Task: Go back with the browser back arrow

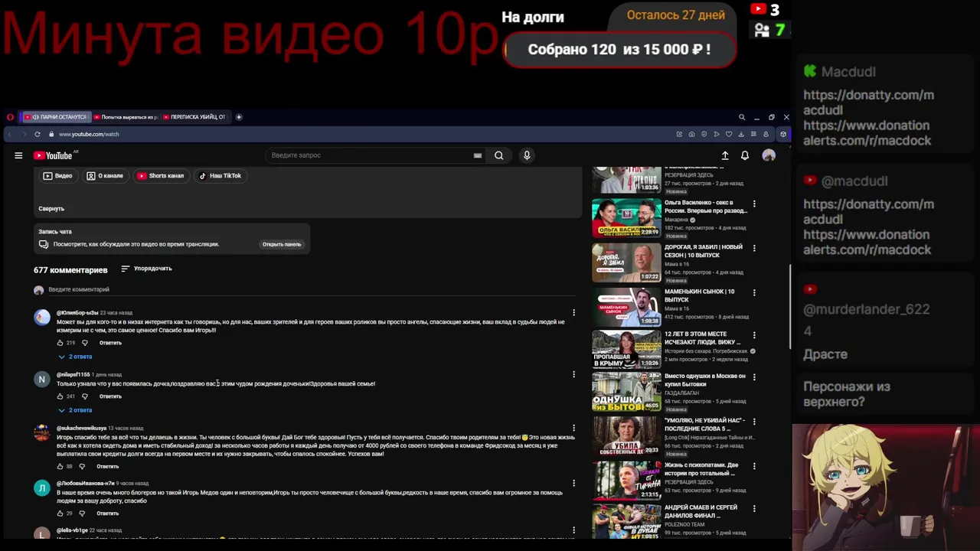Action: tap(10, 134)
